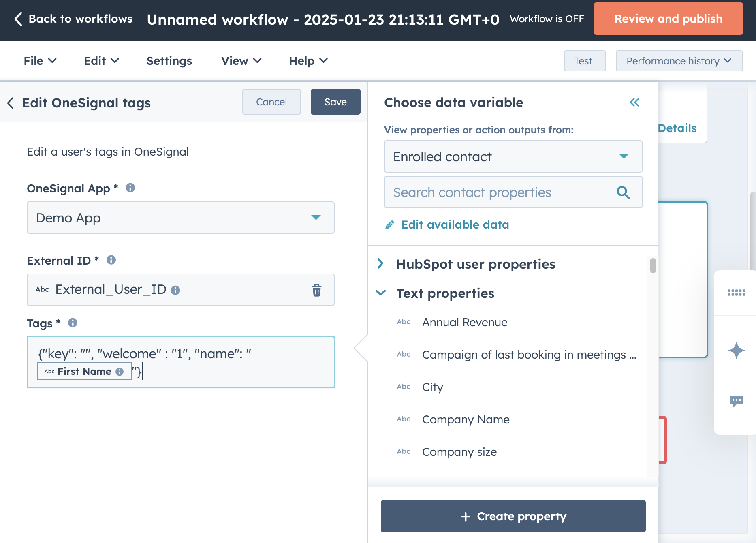This screenshot has height=543, width=756.
Task: Click info icon on First Name token
Action: coord(120,372)
